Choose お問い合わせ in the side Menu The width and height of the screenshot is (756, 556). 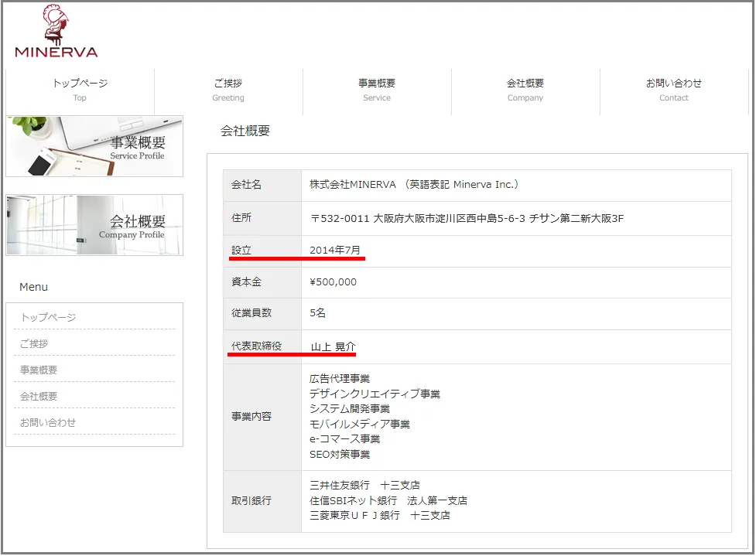48,422
